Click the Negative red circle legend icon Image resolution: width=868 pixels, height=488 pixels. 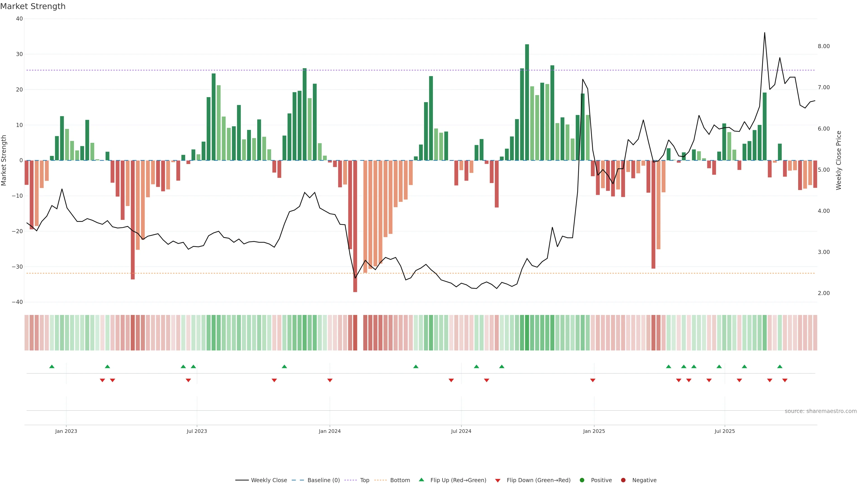623,480
